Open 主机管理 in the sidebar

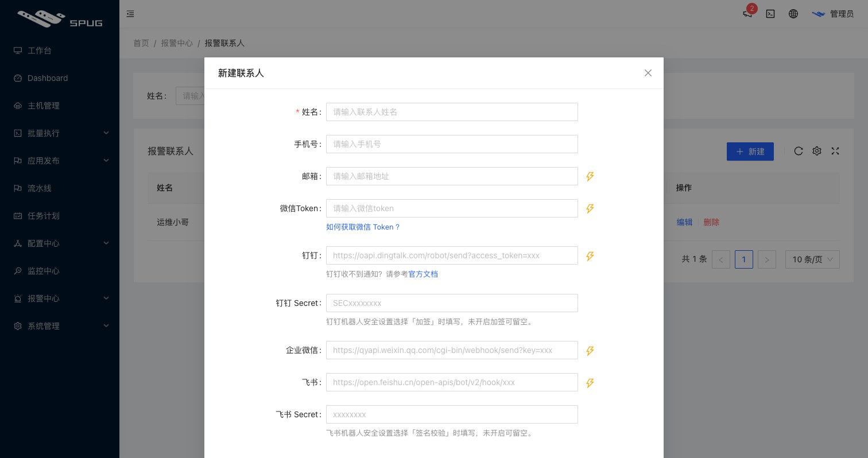(x=60, y=106)
